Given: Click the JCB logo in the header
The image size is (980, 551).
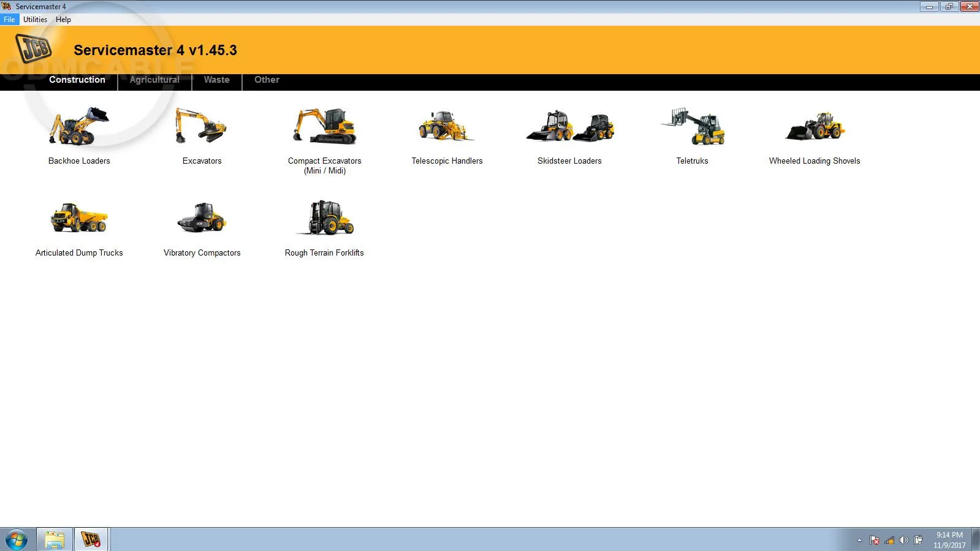Looking at the screenshot, I should point(33,49).
